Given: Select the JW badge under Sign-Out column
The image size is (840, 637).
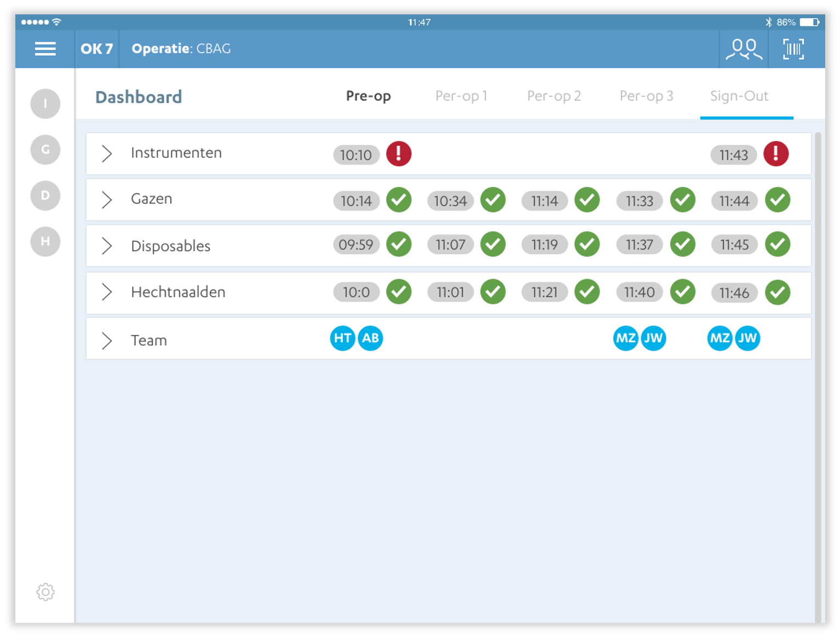Looking at the screenshot, I should coord(747,338).
